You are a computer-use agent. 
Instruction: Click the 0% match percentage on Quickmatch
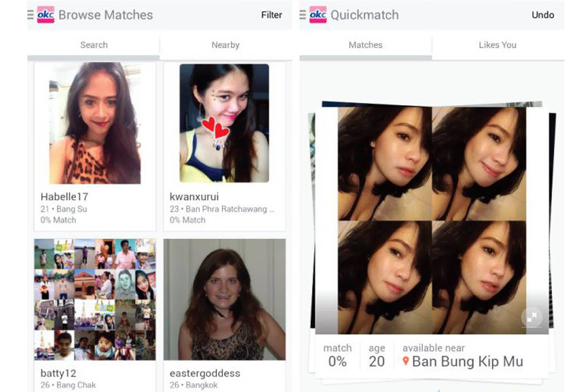[x=337, y=361]
